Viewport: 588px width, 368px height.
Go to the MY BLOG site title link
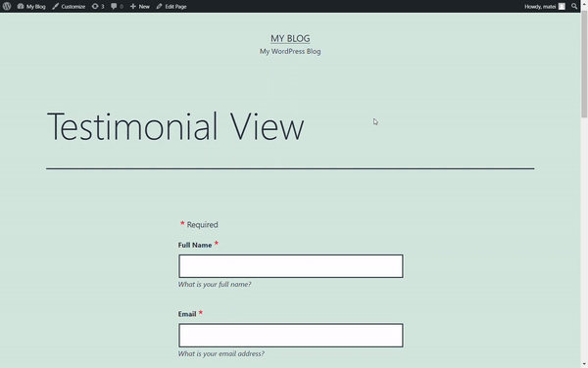[x=290, y=38]
